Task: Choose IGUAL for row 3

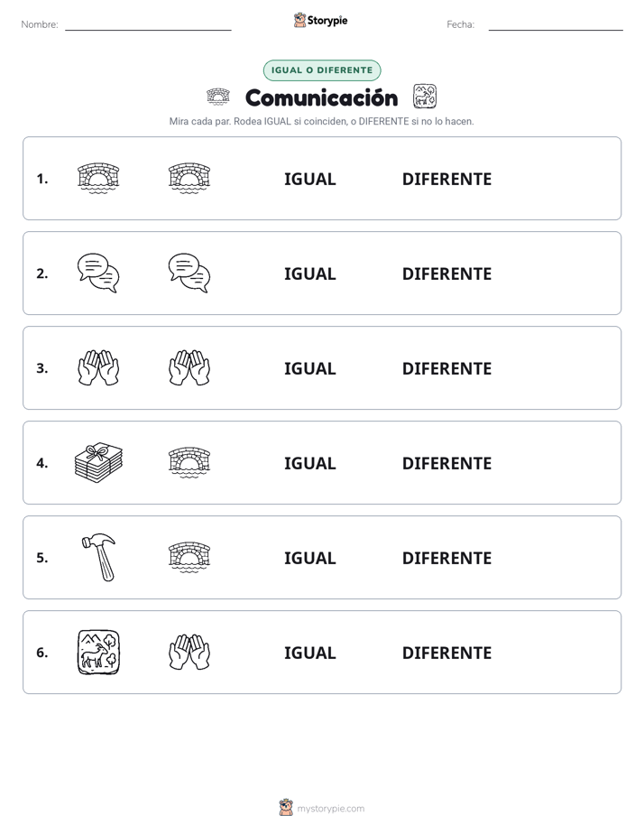Action: click(309, 368)
